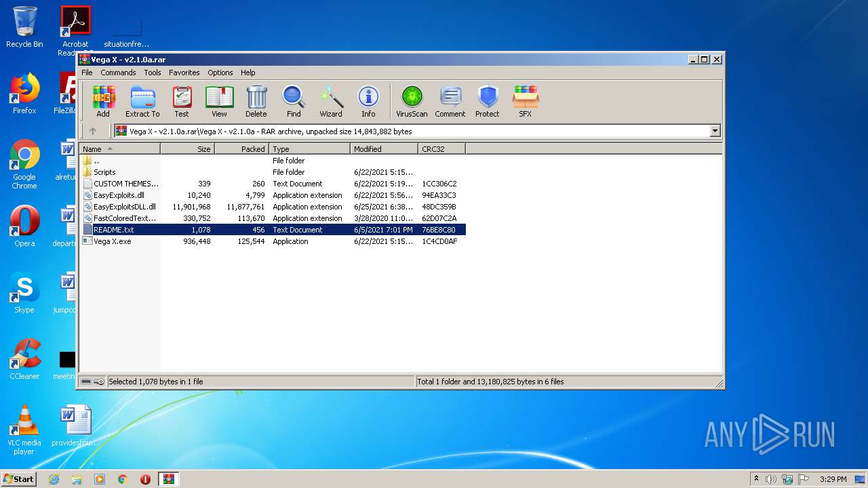
Task: Open VLC media player shortcut
Action: [24, 430]
